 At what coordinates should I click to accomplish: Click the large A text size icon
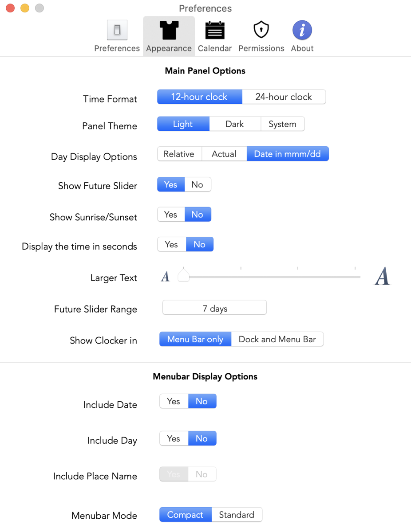tap(382, 276)
